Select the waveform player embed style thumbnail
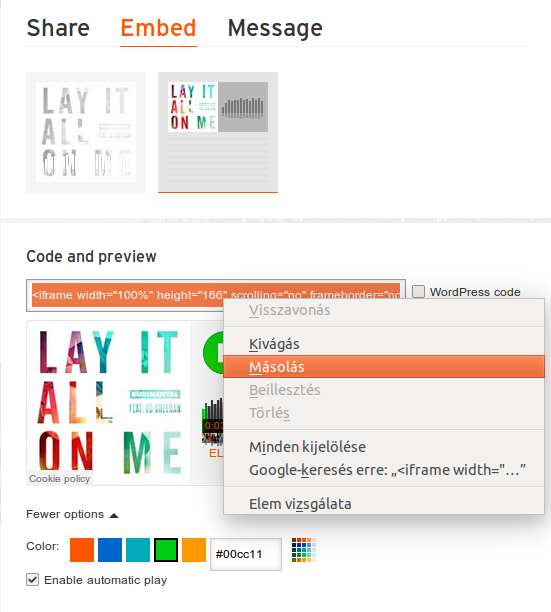This screenshot has width=551, height=612. tap(218, 132)
